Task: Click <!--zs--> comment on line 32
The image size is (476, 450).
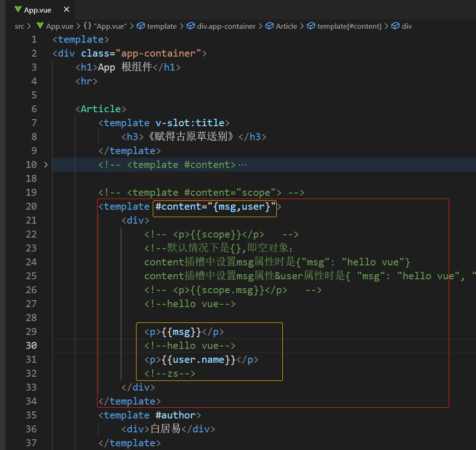Action: pyautogui.click(x=170, y=373)
